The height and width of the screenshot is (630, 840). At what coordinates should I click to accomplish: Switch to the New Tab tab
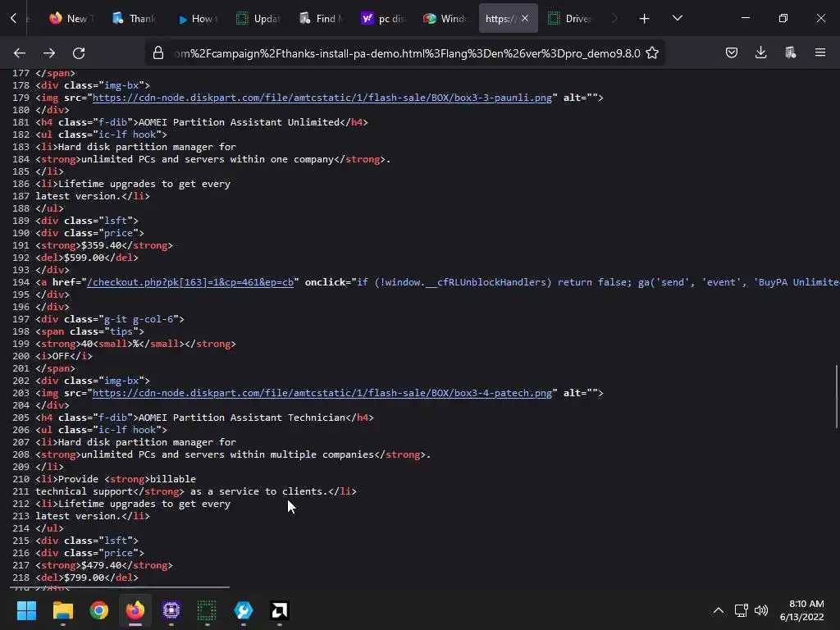(71, 18)
